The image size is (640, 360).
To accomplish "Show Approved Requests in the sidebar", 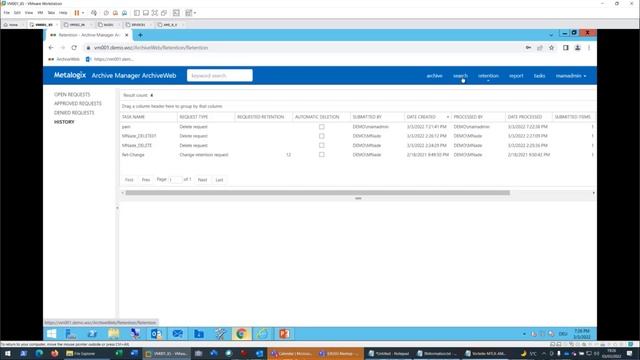I will (x=78, y=104).
